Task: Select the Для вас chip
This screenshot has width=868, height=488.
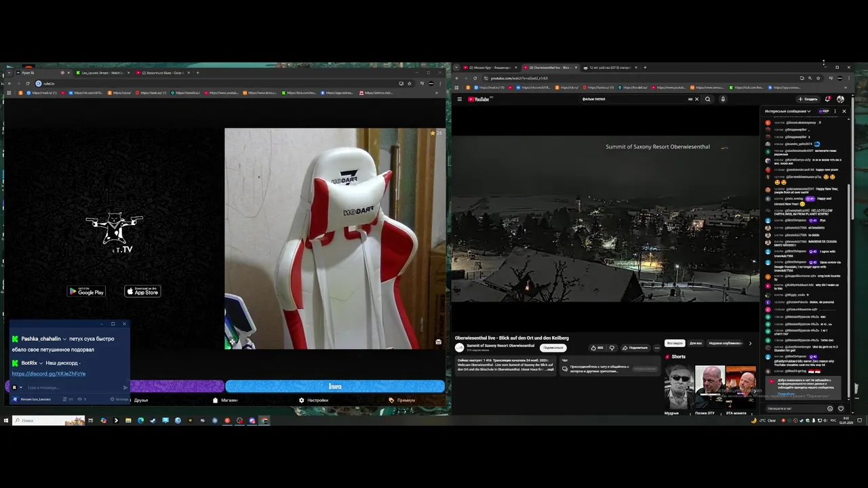Action: click(x=696, y=343)
